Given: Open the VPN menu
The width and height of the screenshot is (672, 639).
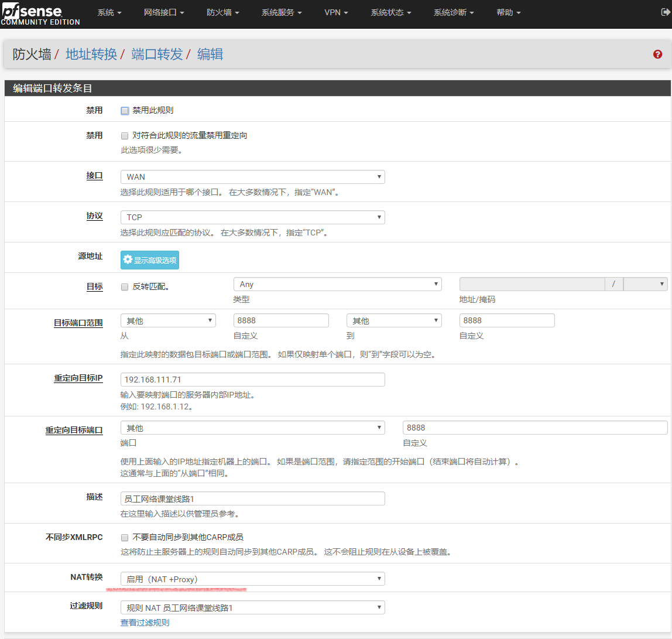Looking at the screenshot, I should pyautogui.click(x=336, y=12).
